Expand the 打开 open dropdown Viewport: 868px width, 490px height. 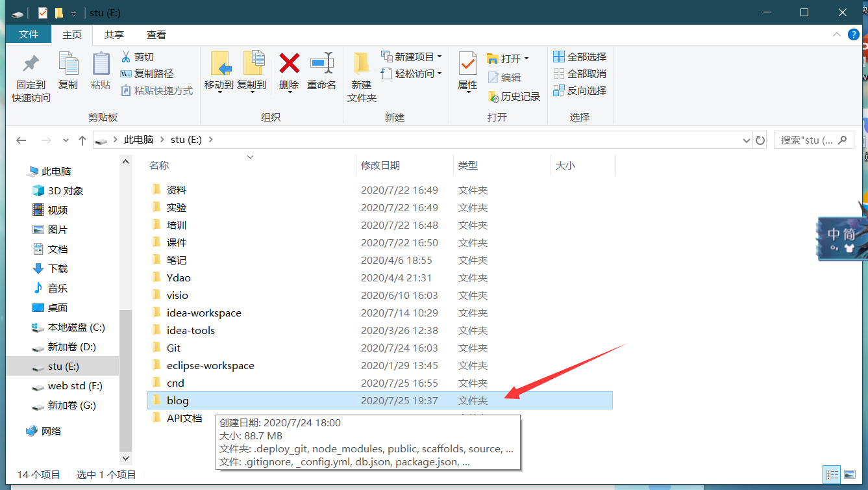526,58
